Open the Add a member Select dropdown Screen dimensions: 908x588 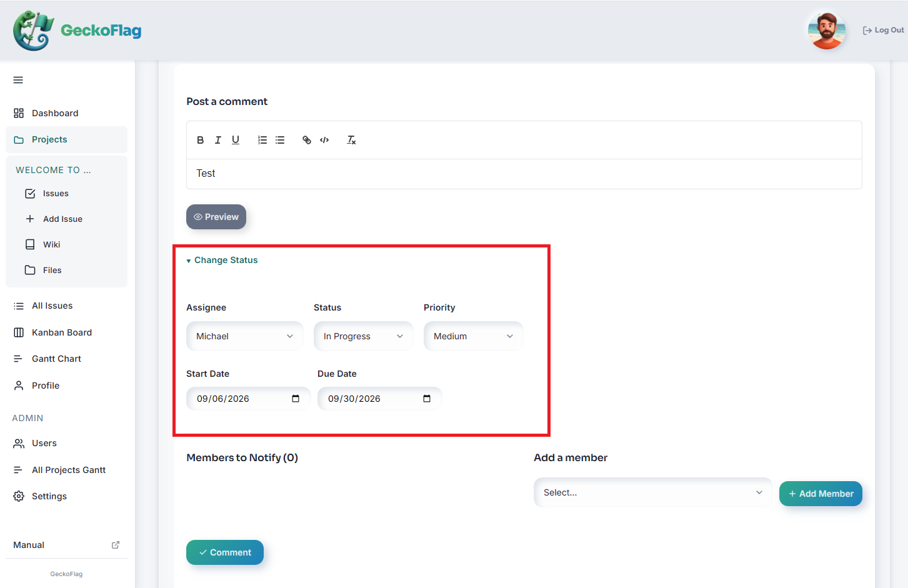click(x=653, y=492)
